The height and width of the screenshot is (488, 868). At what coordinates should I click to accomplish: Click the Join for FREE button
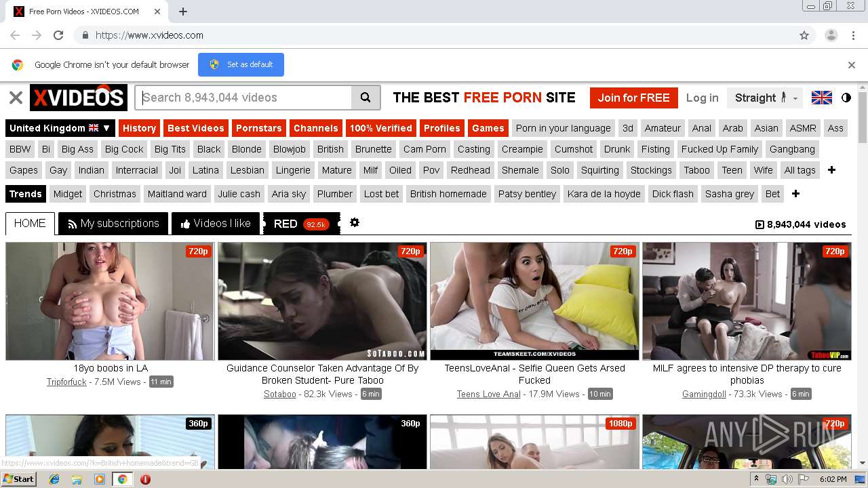click(633, 98)
